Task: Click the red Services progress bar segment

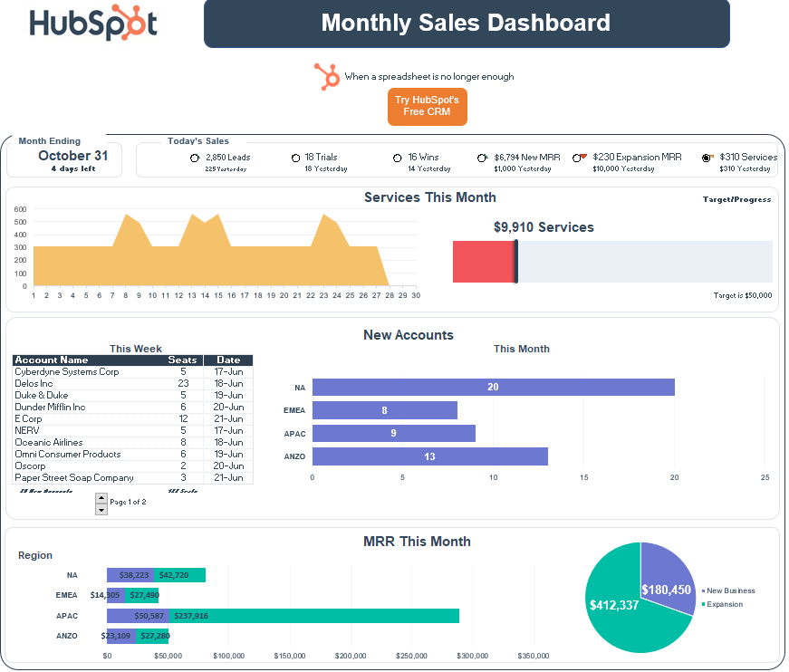Action: click(483, 262)
